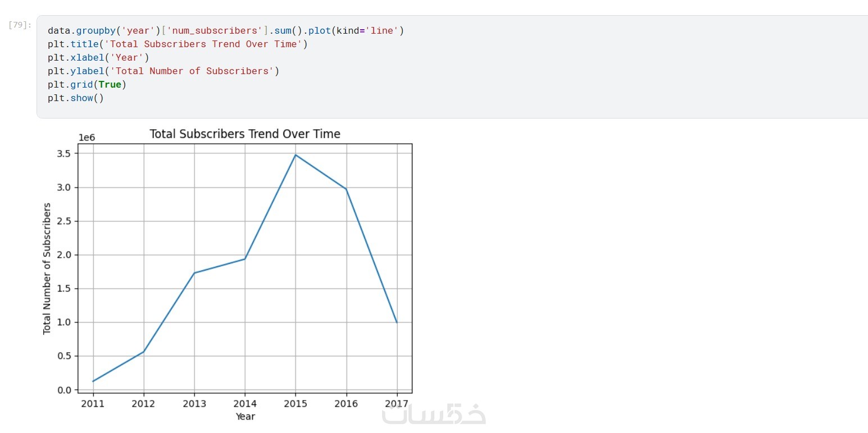Viewport: 868px width, 433px height.
Task: Click the 'Year' x-axis label
Action: click(x=245, y=417)
